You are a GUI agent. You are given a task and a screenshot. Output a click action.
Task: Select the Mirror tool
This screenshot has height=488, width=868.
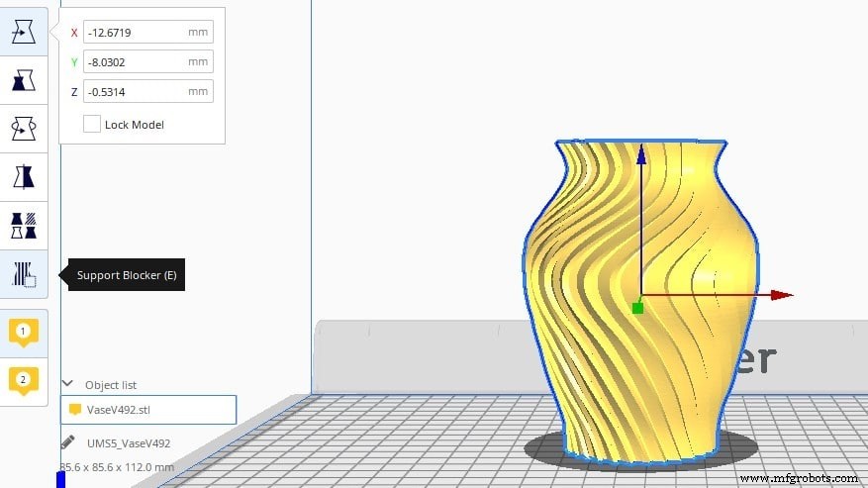pyautogui.click(x=24, y=177)
